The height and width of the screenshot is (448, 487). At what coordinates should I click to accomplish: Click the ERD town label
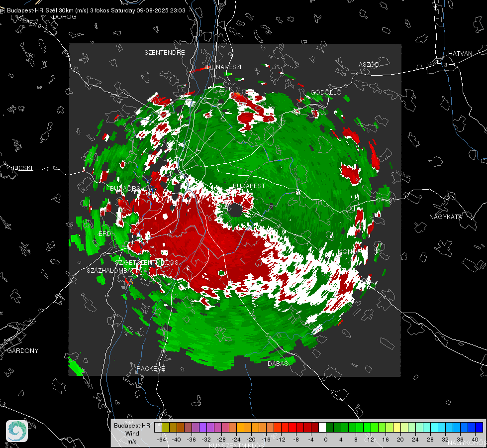click(x=104, y=233)
